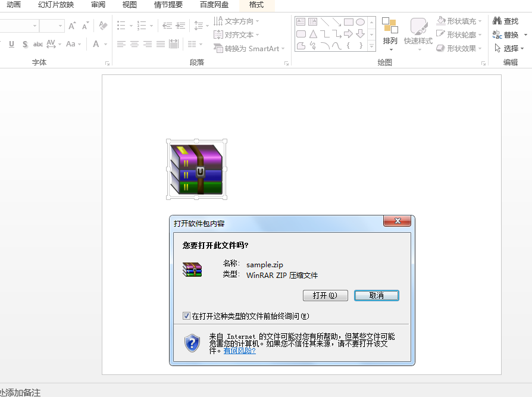Click 转换为 SmartArt button
Viewport: 532px width, 397px height.
coord(249,49)
